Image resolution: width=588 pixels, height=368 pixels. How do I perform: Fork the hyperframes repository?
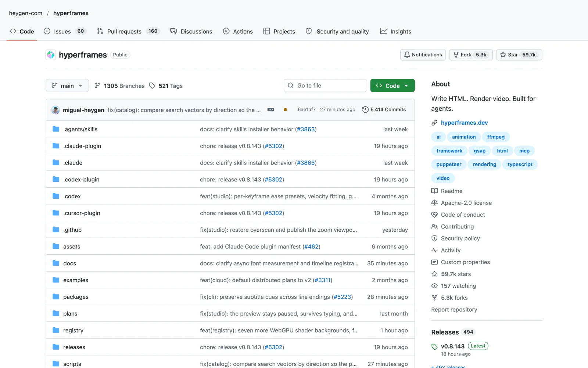pos(471,55)
